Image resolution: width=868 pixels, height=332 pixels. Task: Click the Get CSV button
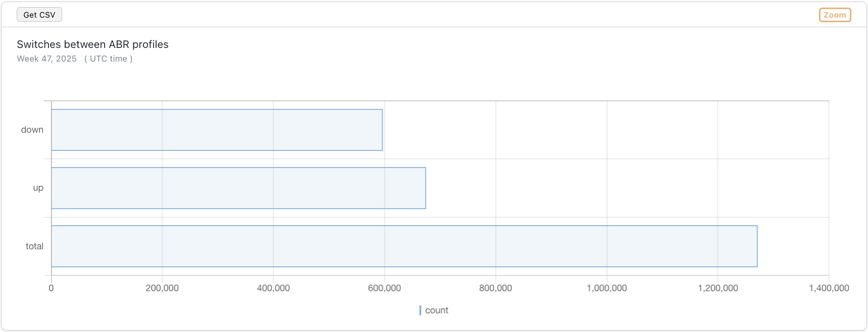point(39,15)
